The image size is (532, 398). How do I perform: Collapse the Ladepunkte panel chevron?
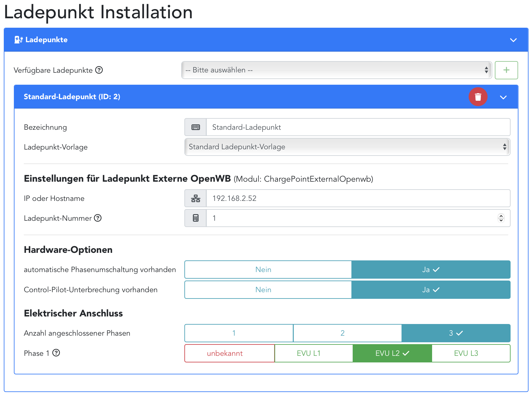[x=513, y=40]
